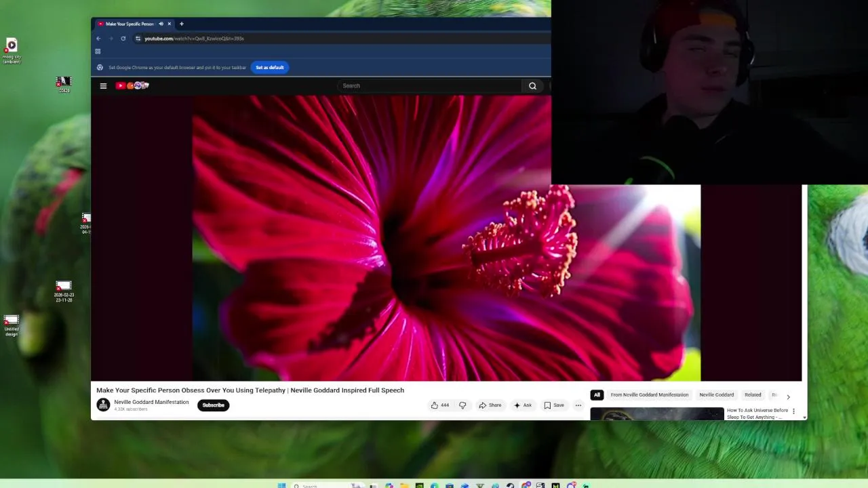868x488 pixels.
Task: Go back with Chrome's back arrow
Action: point(98,39)
